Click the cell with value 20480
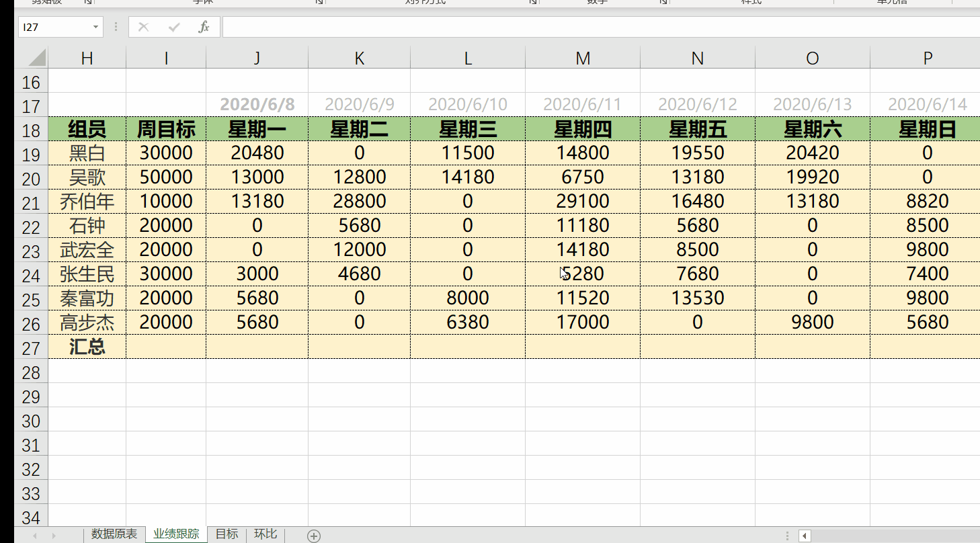980x543 pixels. [x=257, y=153]
